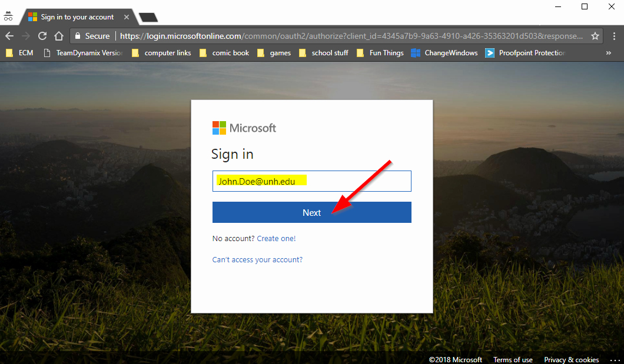Screen dimensions: 624x364
Task: Click the email input field
Action: tap(311, 181)
